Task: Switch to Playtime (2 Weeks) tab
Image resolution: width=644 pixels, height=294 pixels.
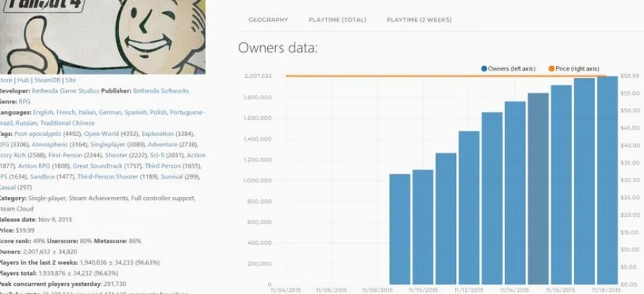Action: [x=419, y=20]
